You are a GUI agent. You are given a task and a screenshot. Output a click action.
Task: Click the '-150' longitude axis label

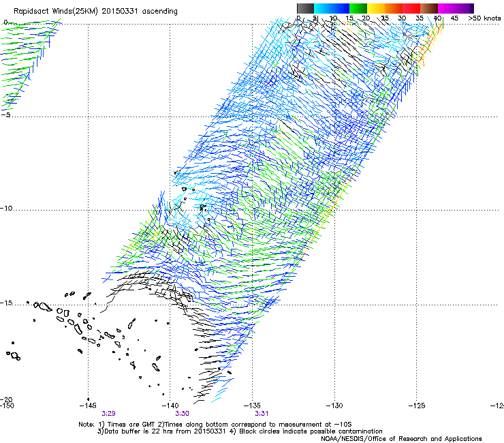click(x=7, y=406)
